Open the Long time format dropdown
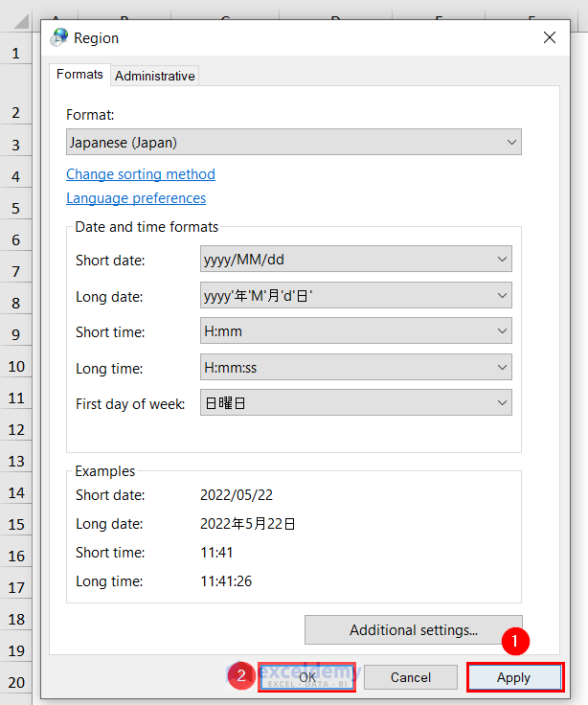 pyautogui.click(x=356, y=367)
